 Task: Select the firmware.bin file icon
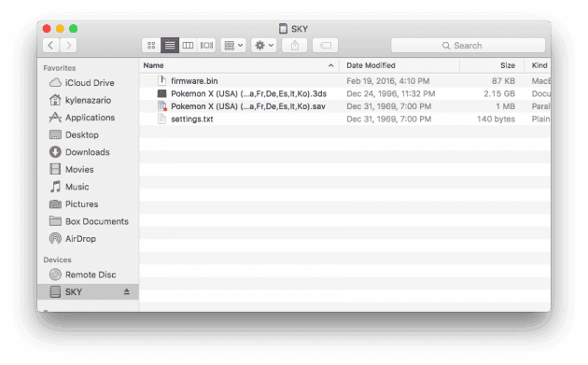click(x=161, y=80)
